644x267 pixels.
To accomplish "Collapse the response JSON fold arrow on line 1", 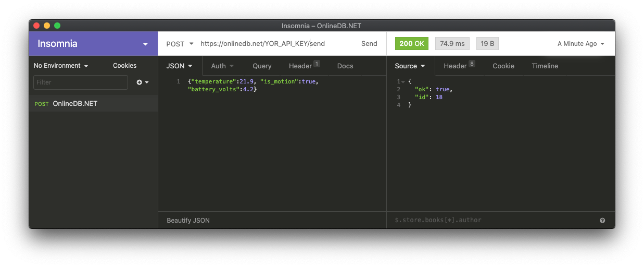I will tap(403, 82).
